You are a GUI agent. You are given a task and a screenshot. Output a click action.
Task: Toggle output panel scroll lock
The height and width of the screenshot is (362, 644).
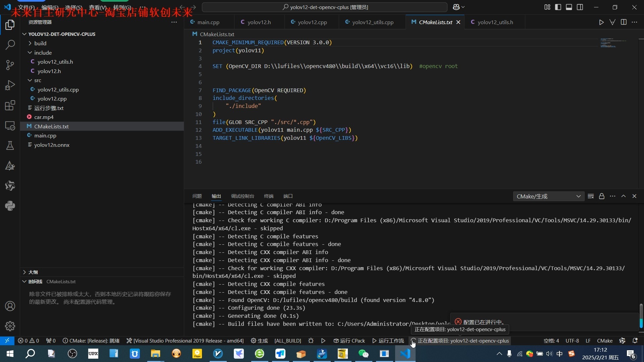[602, 196]
